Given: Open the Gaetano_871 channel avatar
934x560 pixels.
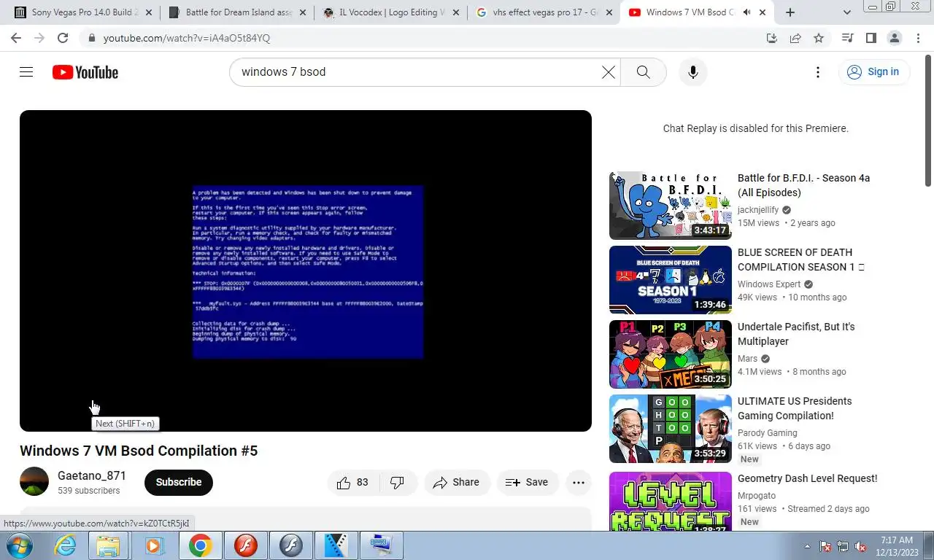Looking at the screenshot, I should click(x=34, y=482).
